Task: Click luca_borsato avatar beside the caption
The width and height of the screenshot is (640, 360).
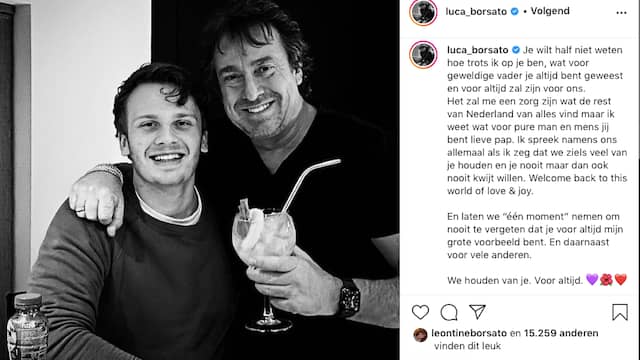Action: [423, 54]
